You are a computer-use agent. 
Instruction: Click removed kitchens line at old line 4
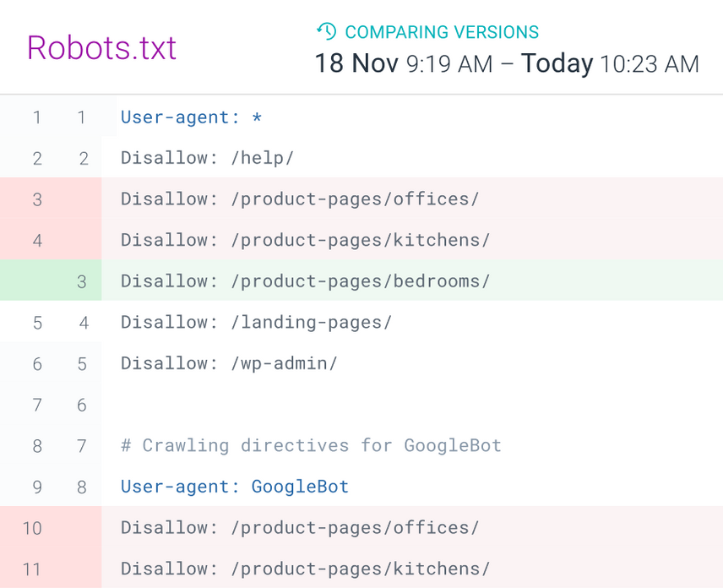pos(305,240)
